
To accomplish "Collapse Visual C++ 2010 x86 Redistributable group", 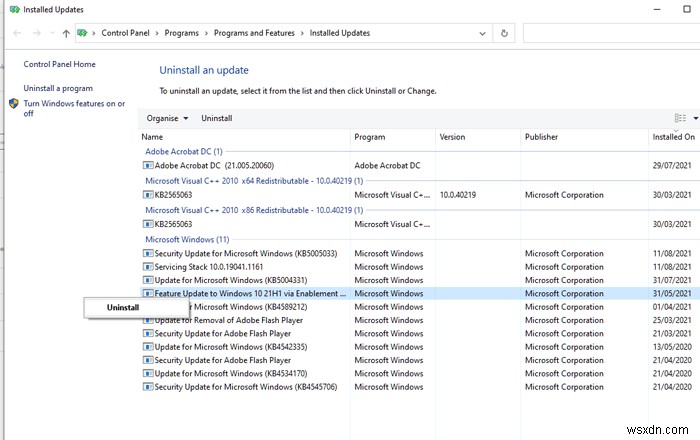I will pyautogui.click(x=254, y=210).
